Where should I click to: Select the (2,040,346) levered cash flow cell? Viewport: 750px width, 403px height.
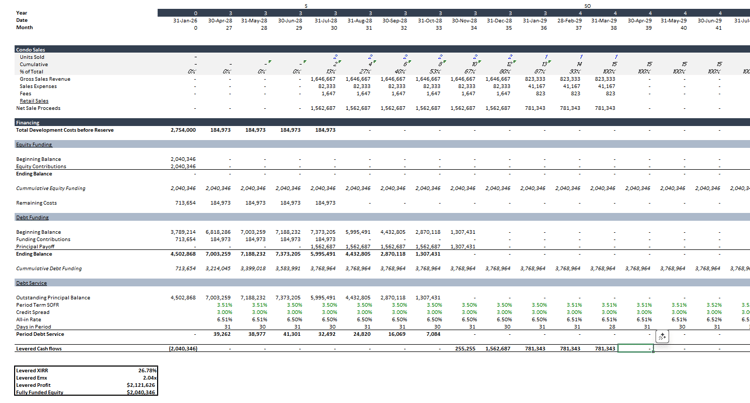click(183, 349)
